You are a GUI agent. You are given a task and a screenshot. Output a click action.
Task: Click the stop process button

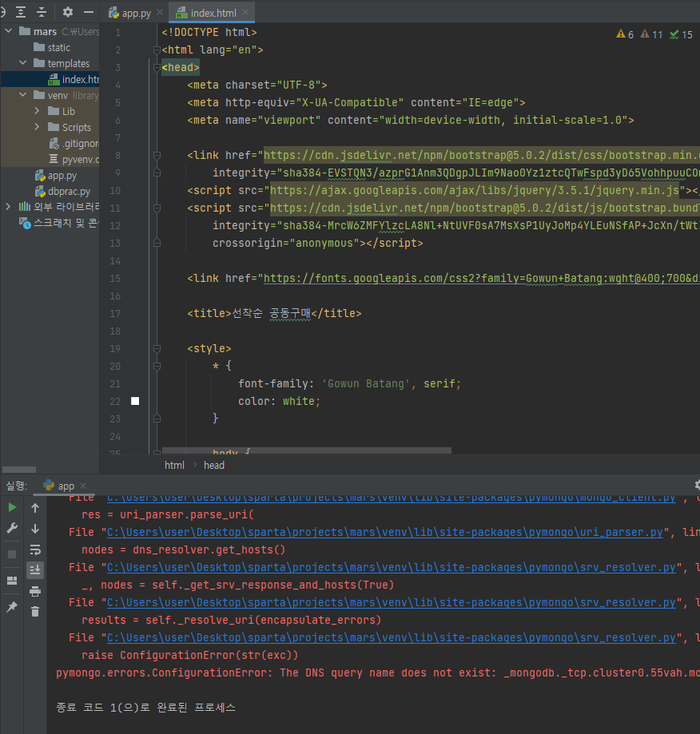tap(12, 554)
